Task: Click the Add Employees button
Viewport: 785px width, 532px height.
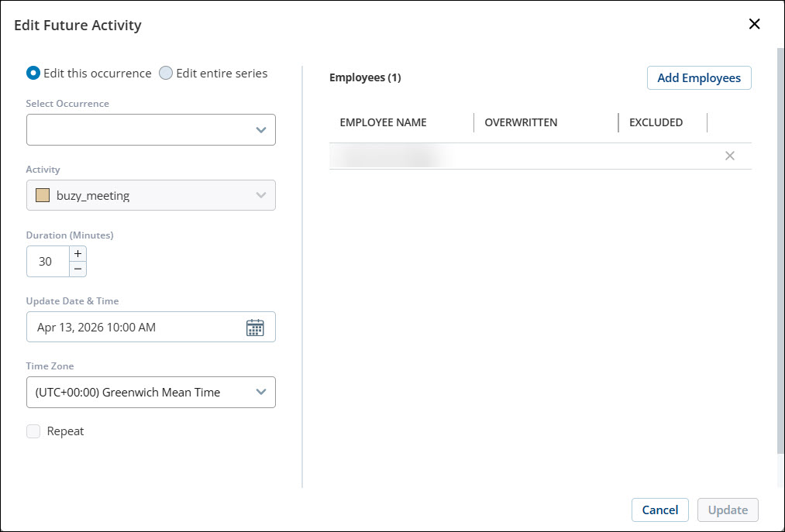Action: [x=699, y=78]
